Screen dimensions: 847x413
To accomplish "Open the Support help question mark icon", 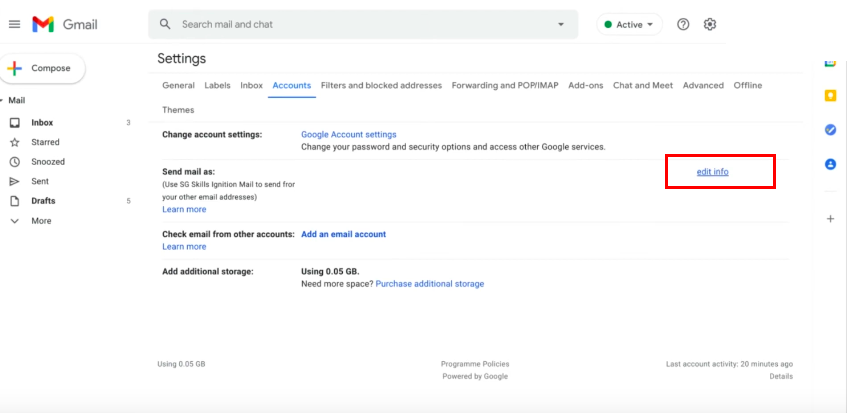I will (683, 24).
